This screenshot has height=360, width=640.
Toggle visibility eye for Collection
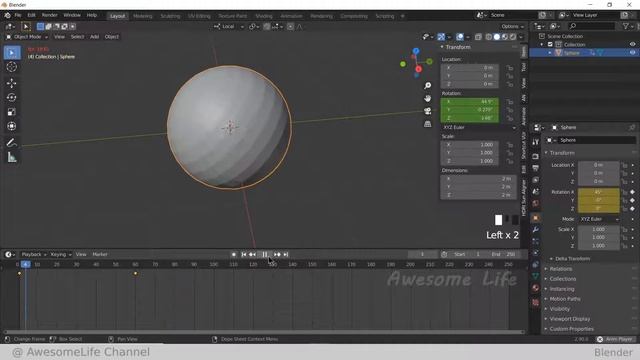click(x=632, y=44)
